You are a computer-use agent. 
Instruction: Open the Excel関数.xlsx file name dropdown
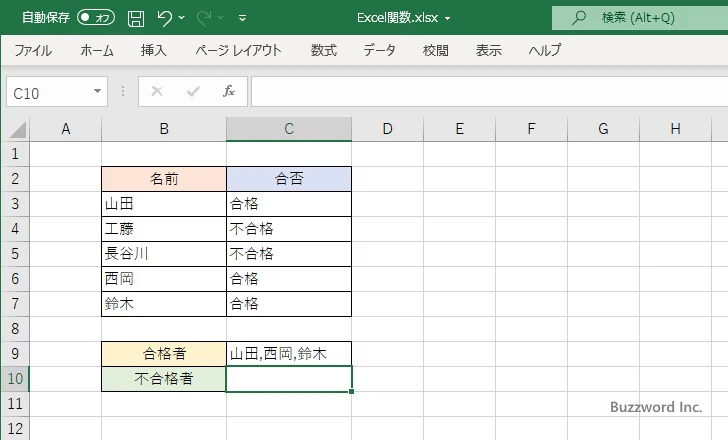click(448, 19)
